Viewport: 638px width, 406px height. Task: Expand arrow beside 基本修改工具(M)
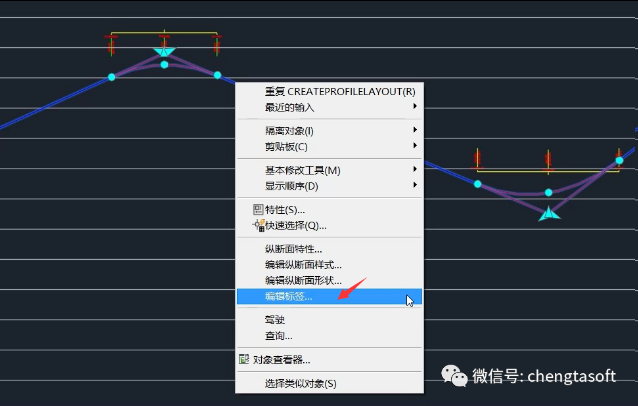[x=415, y=169]
